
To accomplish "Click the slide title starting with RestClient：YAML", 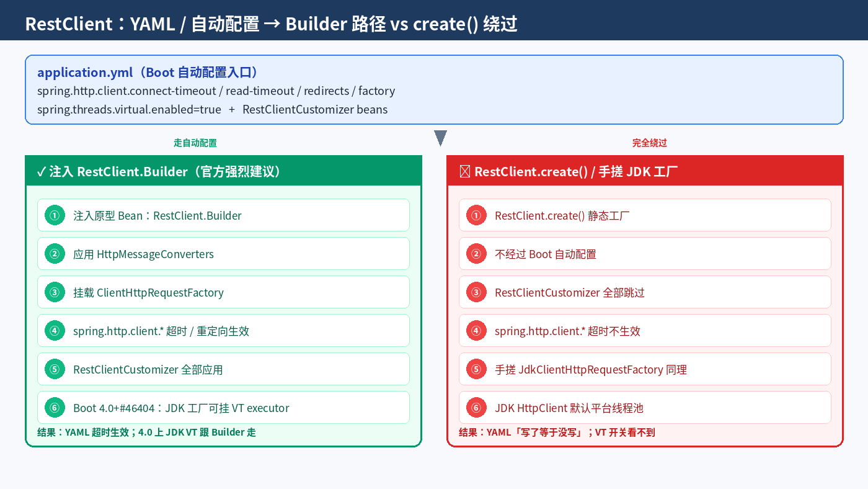I will point(271,24).
